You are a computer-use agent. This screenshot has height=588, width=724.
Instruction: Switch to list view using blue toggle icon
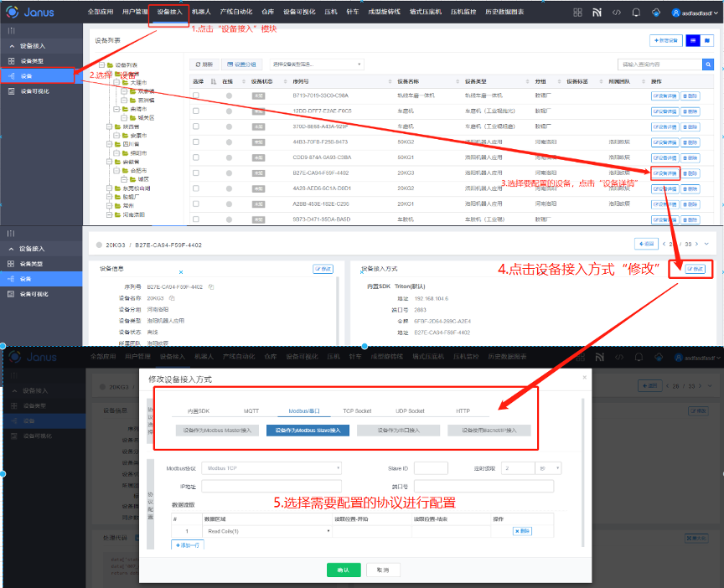point(693,40)
